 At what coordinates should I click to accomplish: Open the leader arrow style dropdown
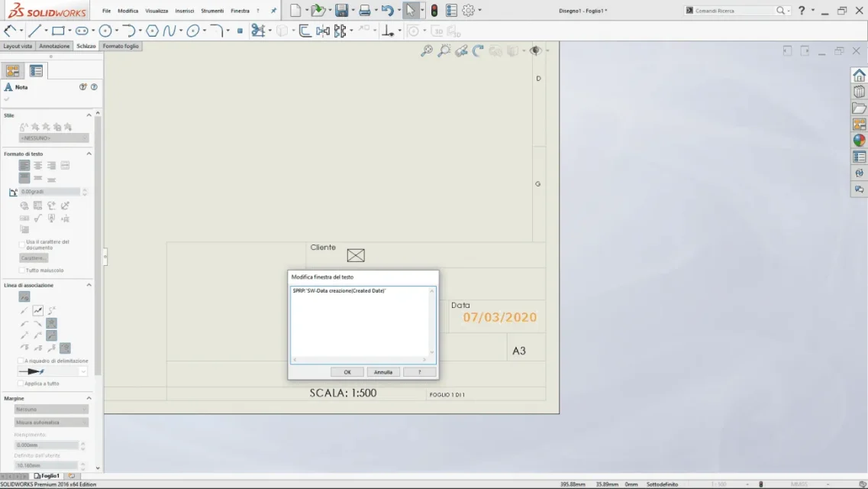point(53,371)
